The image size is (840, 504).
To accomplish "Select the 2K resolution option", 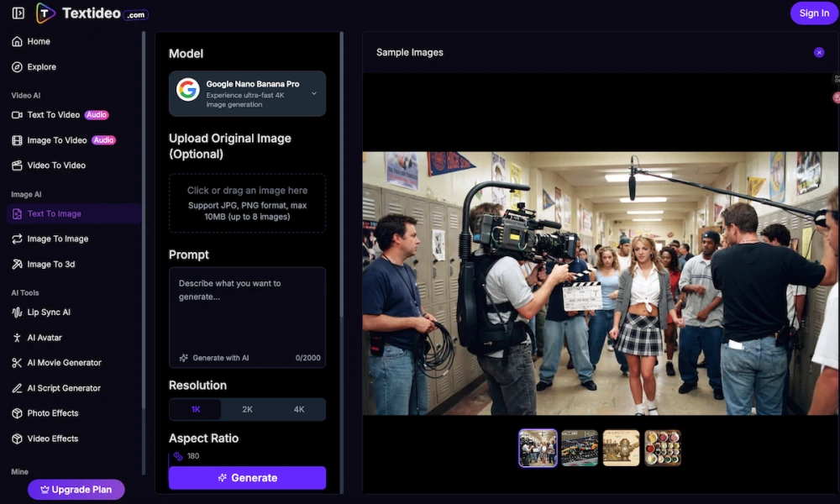I will 247,409.
